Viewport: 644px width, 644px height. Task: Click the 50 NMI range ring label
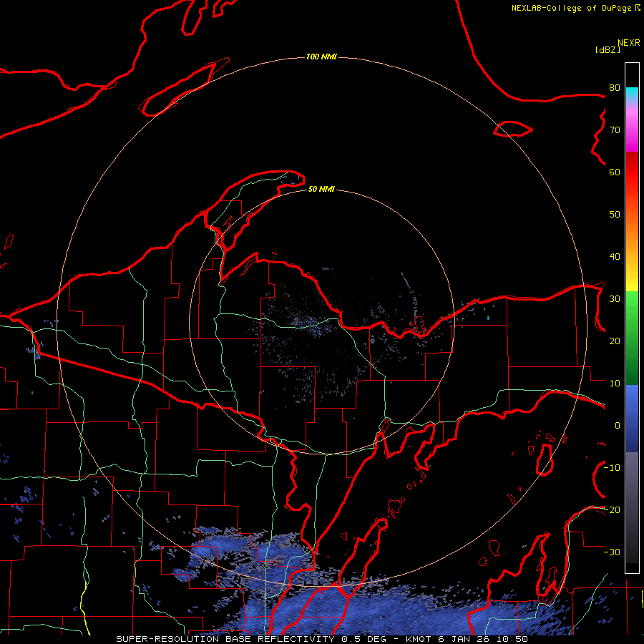[321, 190]
